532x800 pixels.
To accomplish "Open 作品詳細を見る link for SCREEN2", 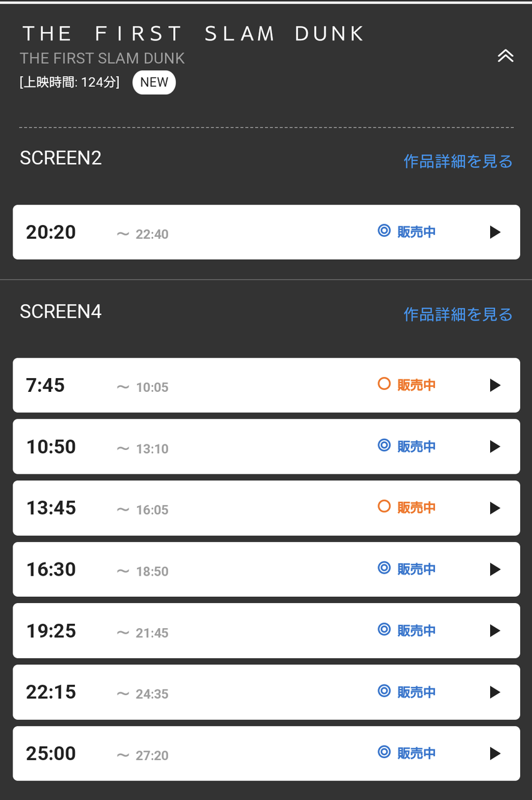I will pyautogui.click(x=458, y=161).
